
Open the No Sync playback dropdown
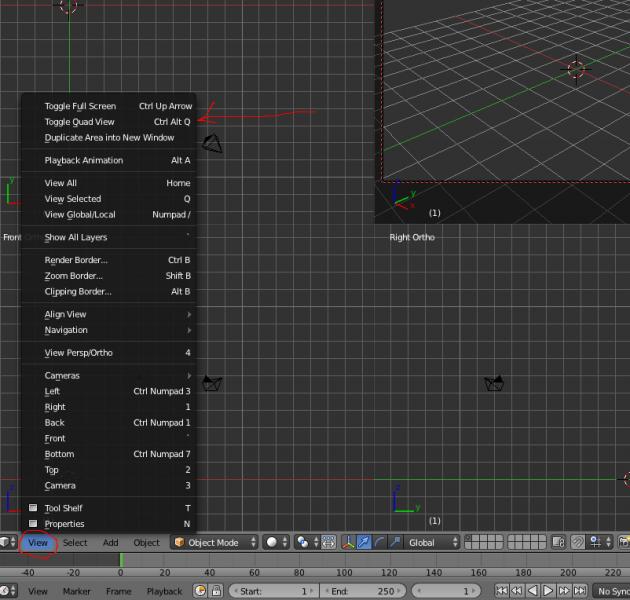pos(610,591)
